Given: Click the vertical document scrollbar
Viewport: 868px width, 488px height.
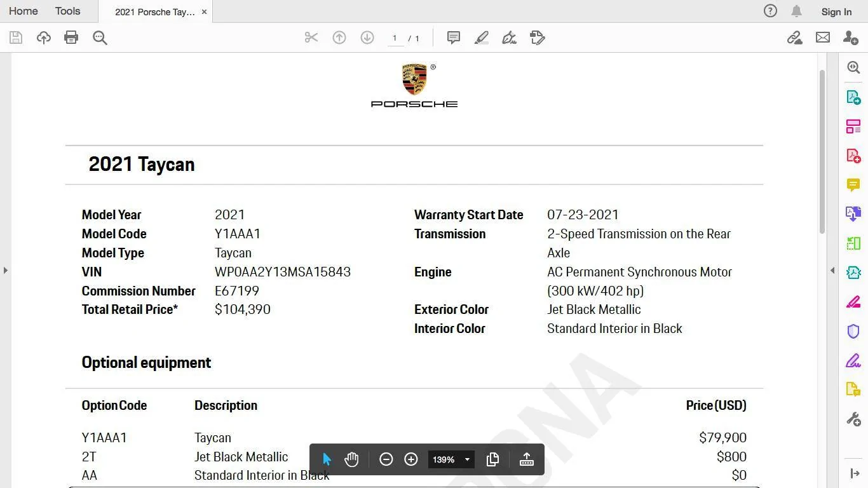Looking at the screenshot, I should pyautogui.click(x=822, y=151).
